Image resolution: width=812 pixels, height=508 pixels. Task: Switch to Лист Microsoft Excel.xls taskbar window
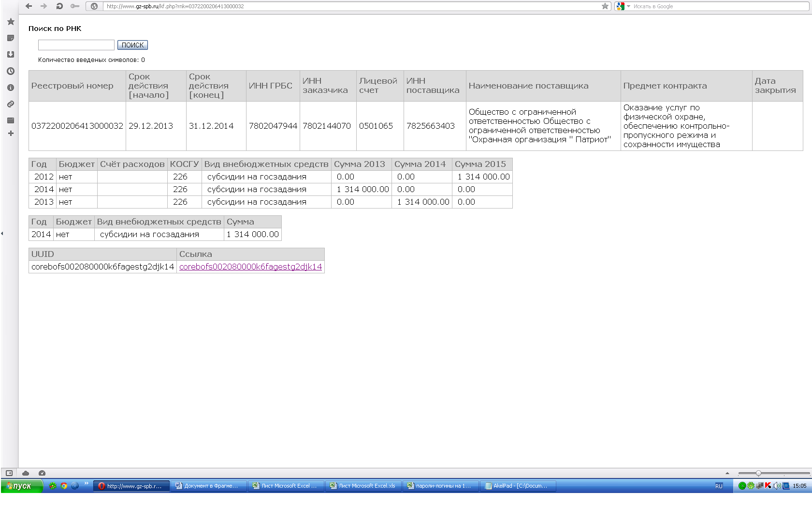coord(363,486)
